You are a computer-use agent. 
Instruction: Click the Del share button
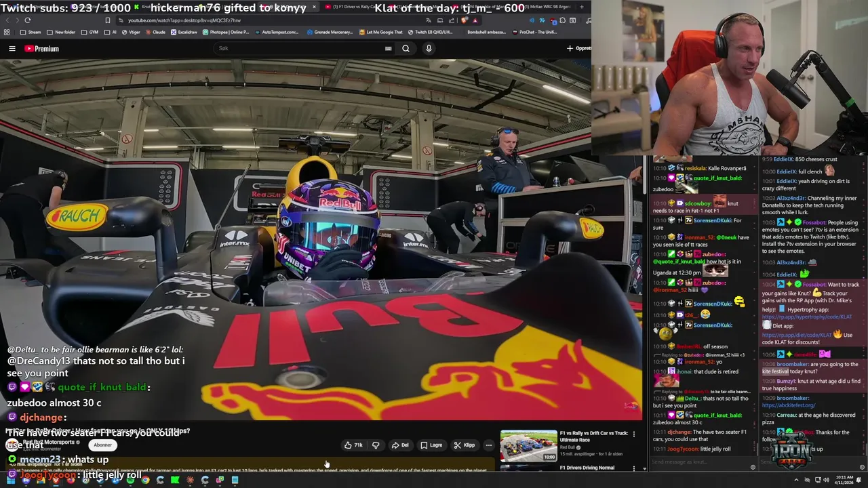pyautogui.click(x=400, y=445)
